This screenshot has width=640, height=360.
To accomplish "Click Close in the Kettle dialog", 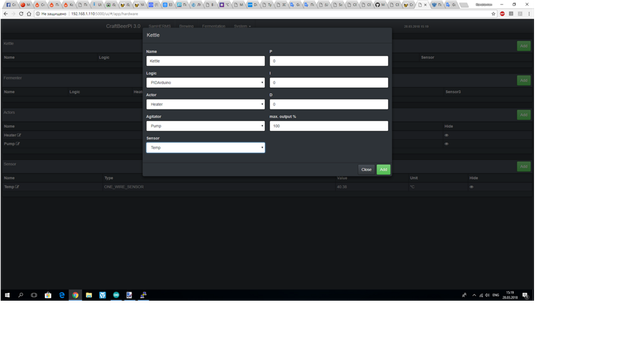I will click(366, 169).
